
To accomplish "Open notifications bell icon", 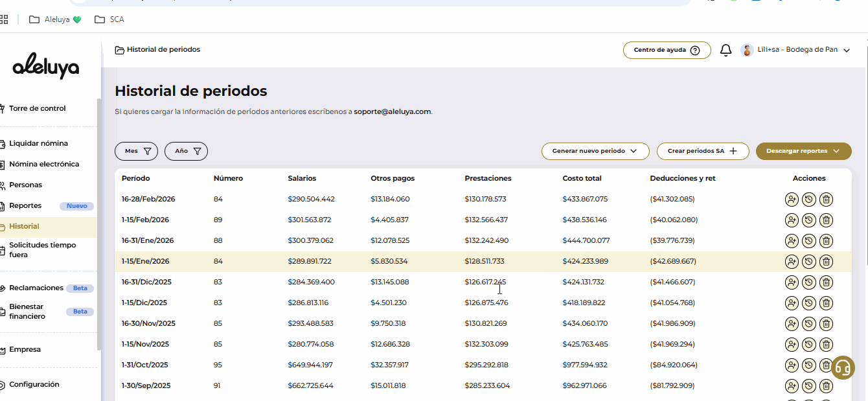I will 726,50.
